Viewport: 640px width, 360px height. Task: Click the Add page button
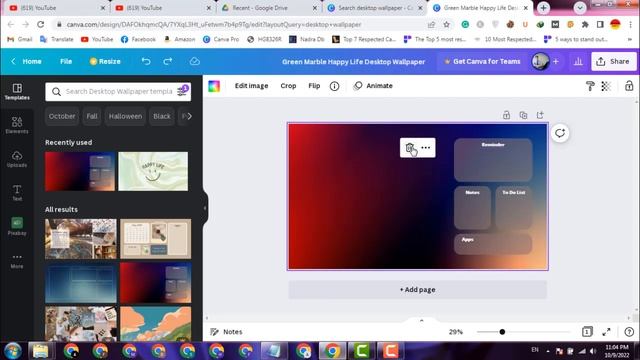tap(418, 290)
